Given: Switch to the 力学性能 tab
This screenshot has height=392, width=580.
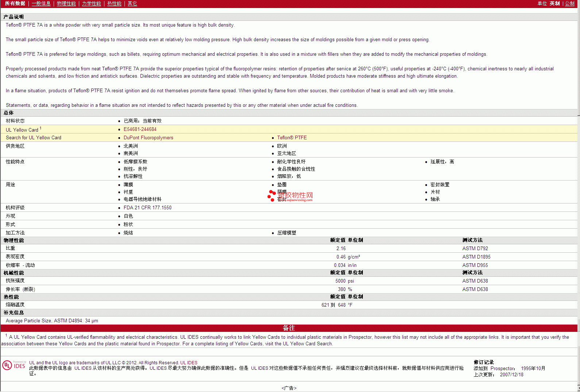Looking at the screenshot, I should [92, 3].
